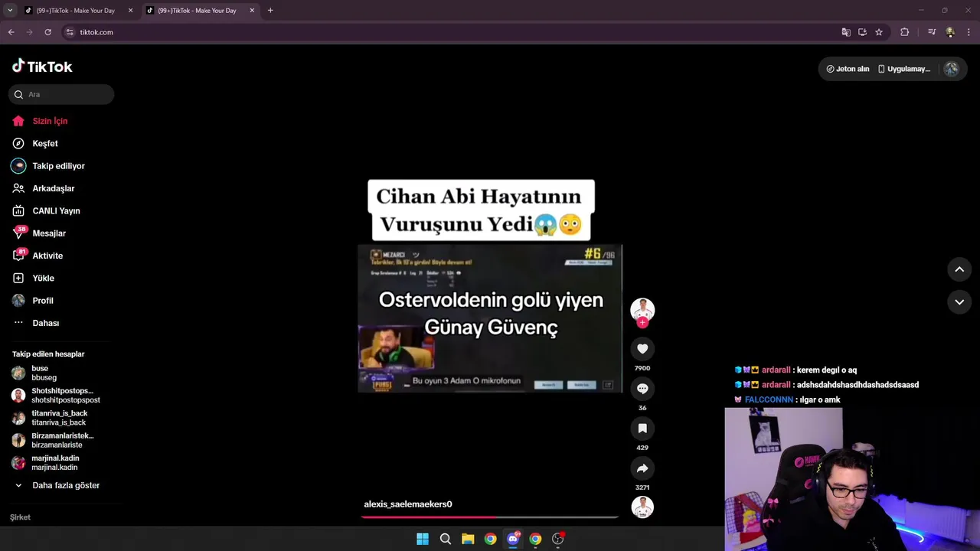
Task: View site information icon beside tiktok.com
Action: click(70, 32)
